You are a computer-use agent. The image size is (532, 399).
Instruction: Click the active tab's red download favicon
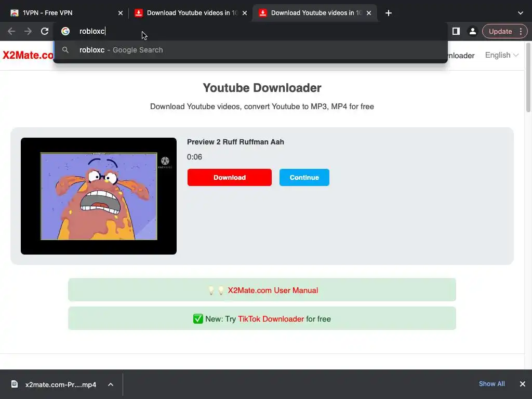pos(262,13)
